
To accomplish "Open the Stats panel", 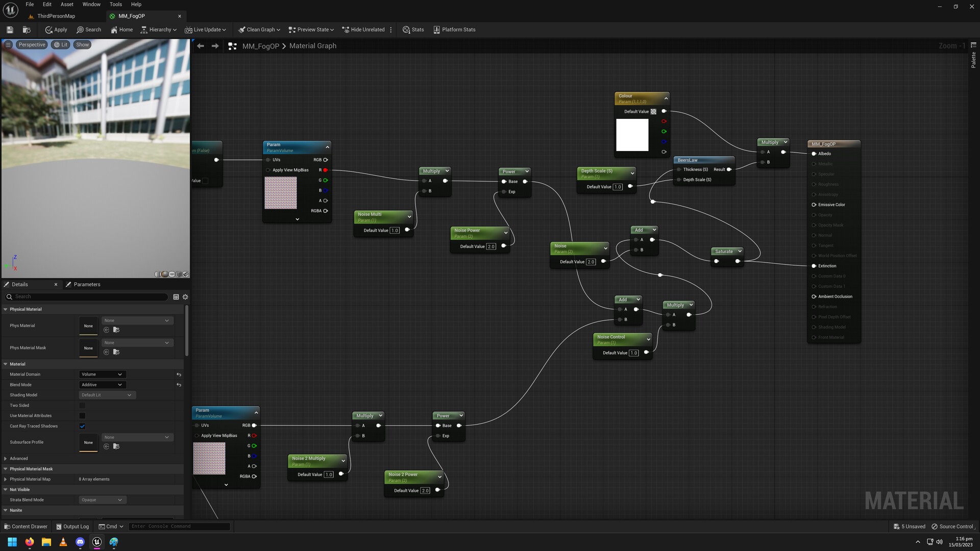I will tap(413, 29).
